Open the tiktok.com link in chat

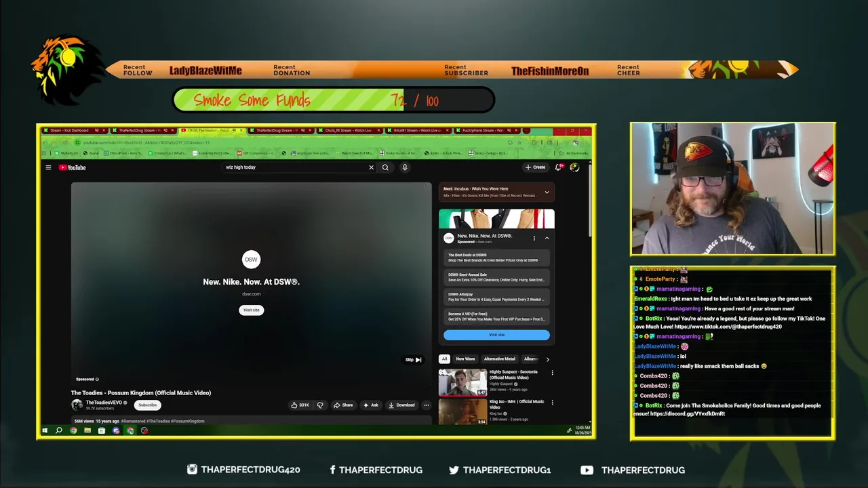coord(728,327)
